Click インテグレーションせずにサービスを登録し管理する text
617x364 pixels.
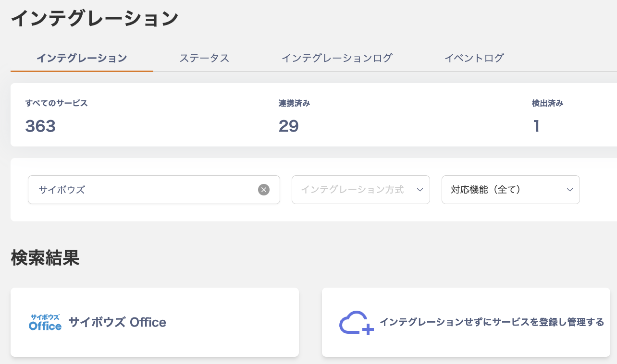[x=492, y=322]
